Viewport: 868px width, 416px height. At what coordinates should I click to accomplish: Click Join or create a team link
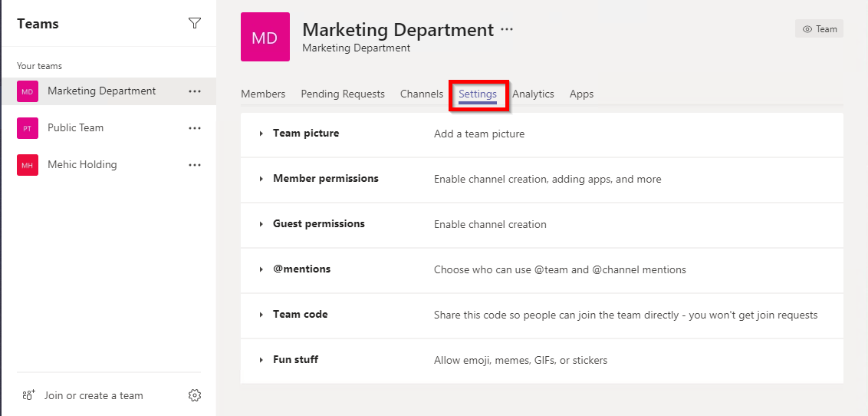coord(94,395)
